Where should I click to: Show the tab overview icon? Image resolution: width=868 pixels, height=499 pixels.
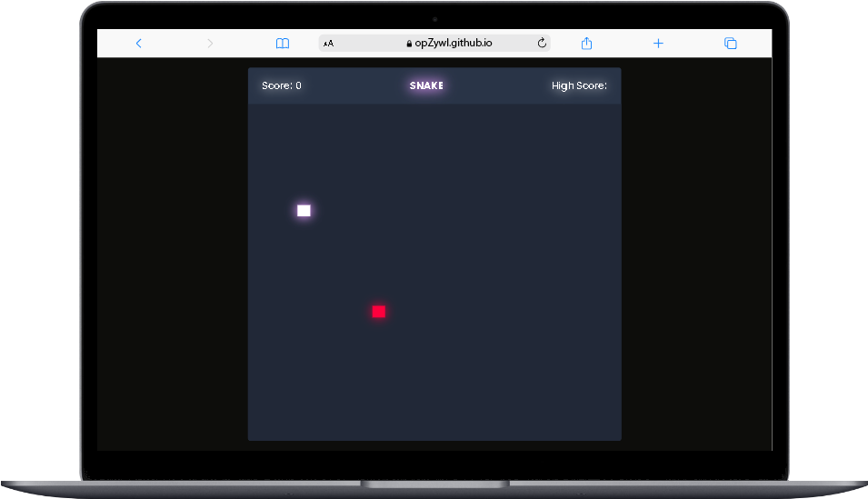[730, 44]
